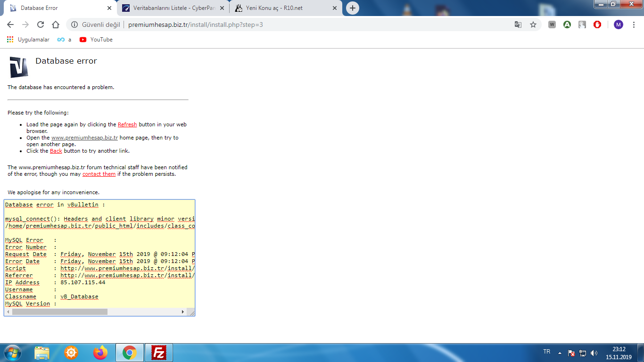Switch to the "Yeni Konu aç - R10.net" tab
The image size is (644, 362).
point(285,8)
